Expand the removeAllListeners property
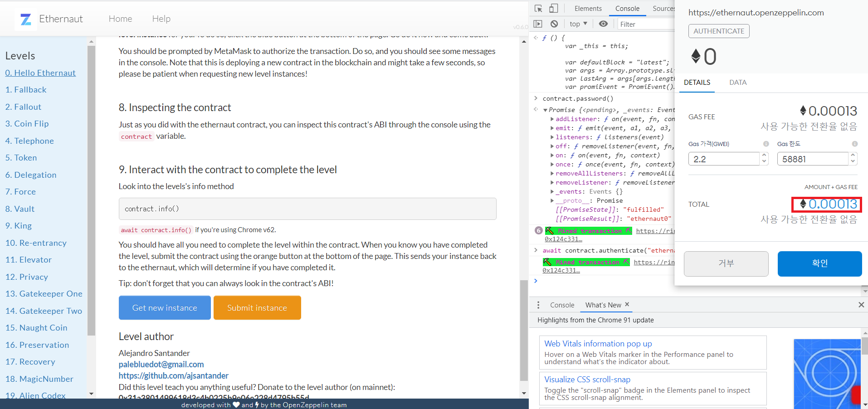The height and width of the screenshot is (409, 868). coord(552,174)
